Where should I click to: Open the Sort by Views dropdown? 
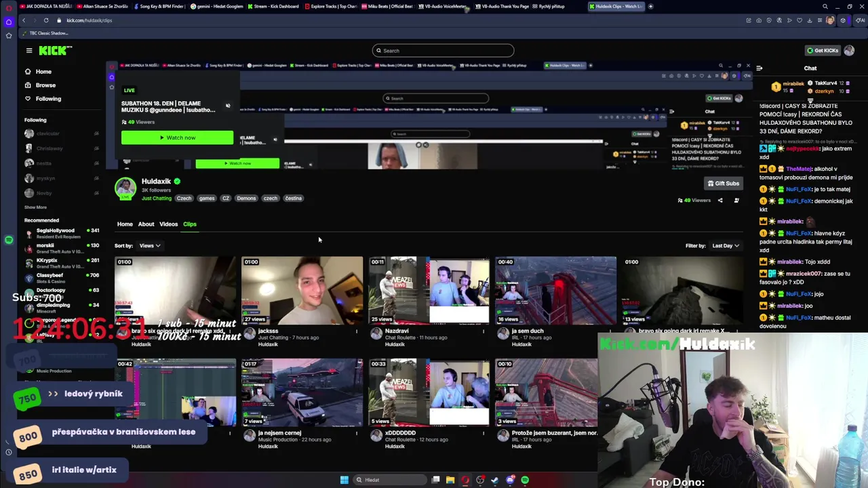(x=150, y=245)
